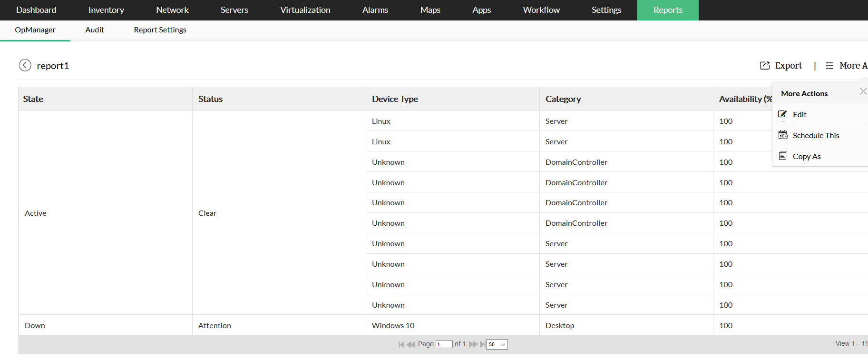Select the Inventory menu item
The width and height of the screenshot is (868, 361).
click(106, 10)
